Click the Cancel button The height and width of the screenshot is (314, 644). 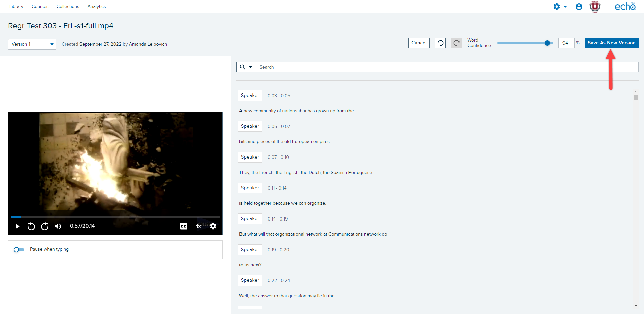pos(419,43)
